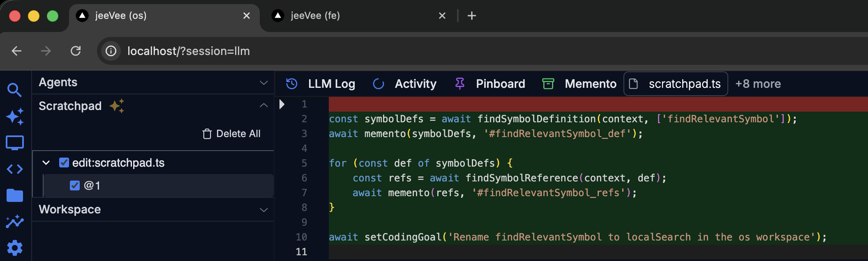Select the @1 tree row

coord(159,185)
